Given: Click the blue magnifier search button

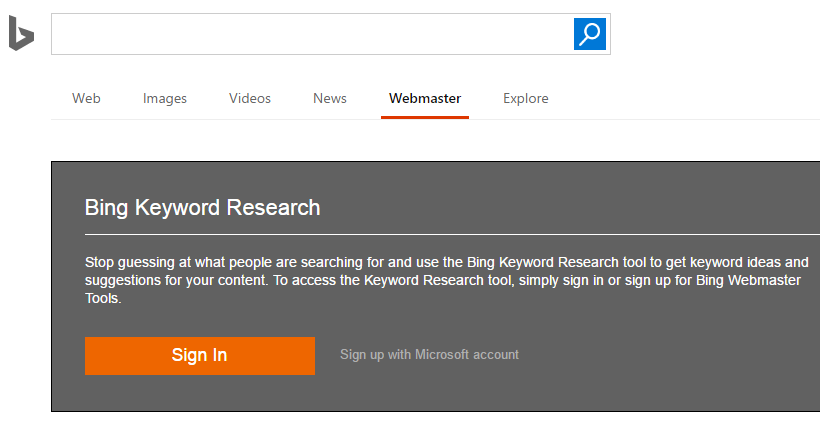Looking at the screenshot, I should (589, 34).
